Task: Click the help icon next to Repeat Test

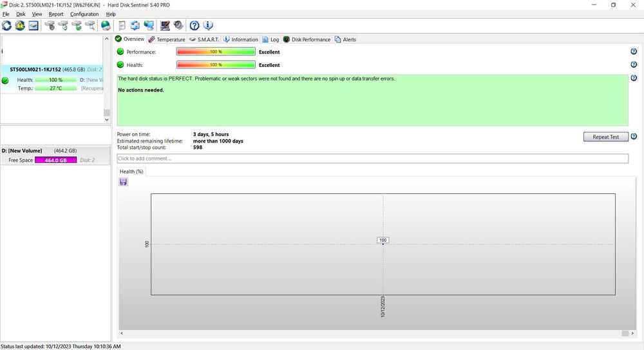Action: point(634,137)
